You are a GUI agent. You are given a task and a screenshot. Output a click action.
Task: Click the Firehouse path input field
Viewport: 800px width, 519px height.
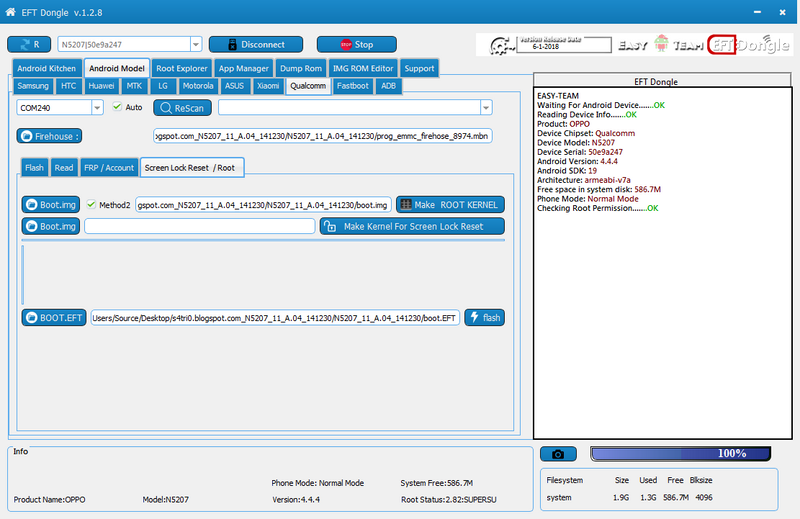tap(322, 136)
